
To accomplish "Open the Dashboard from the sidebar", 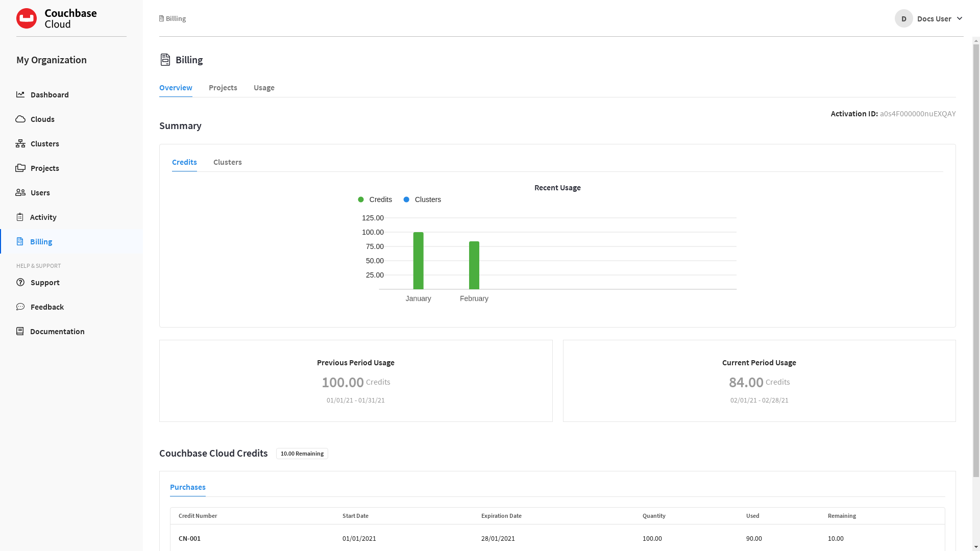I will (20, 94).
